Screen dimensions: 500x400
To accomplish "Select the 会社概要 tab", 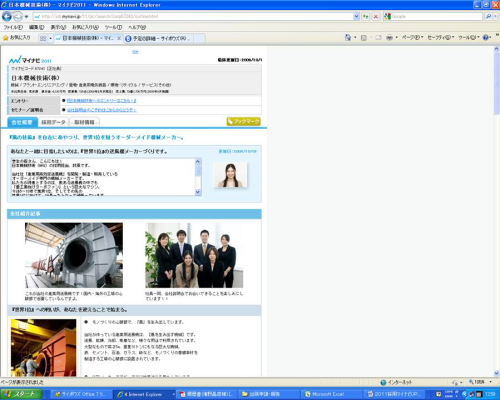I will point(22,122).
